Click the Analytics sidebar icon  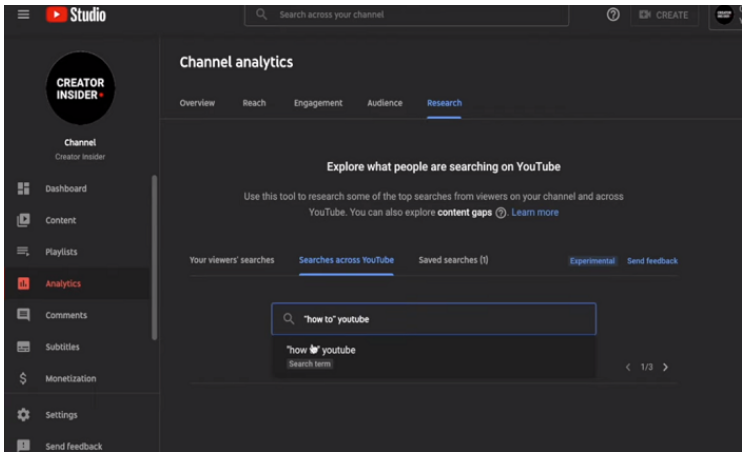[x=23, y=283]
